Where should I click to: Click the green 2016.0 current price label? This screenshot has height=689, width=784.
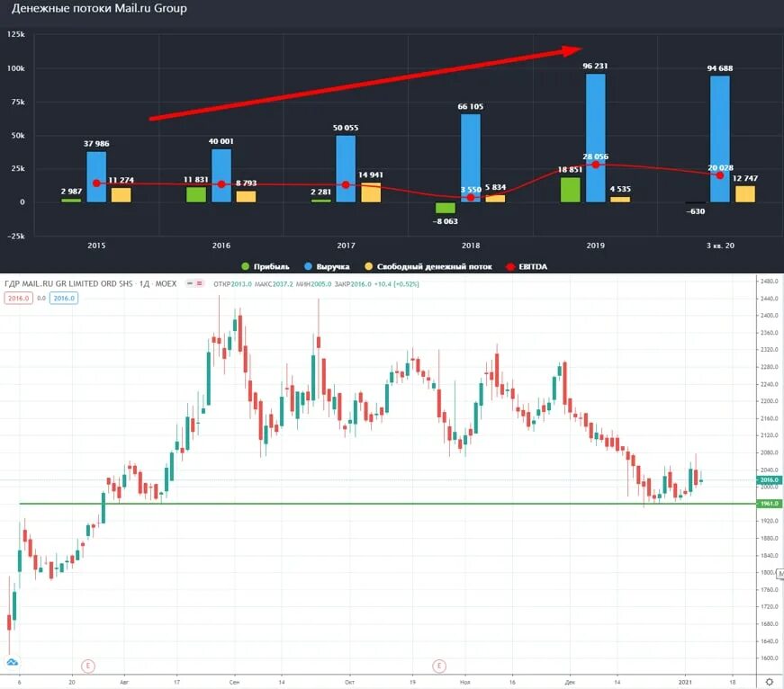click(x=769, y=479)
